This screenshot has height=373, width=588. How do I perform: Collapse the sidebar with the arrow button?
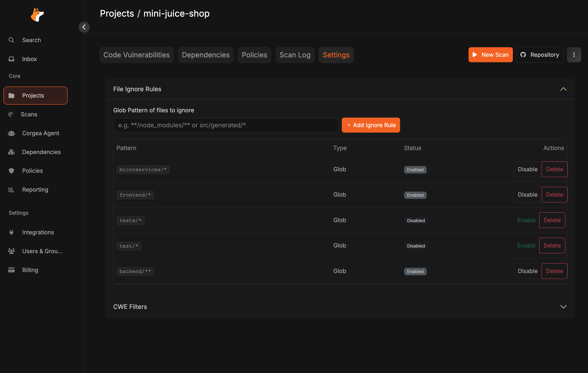tap(84, 27)
